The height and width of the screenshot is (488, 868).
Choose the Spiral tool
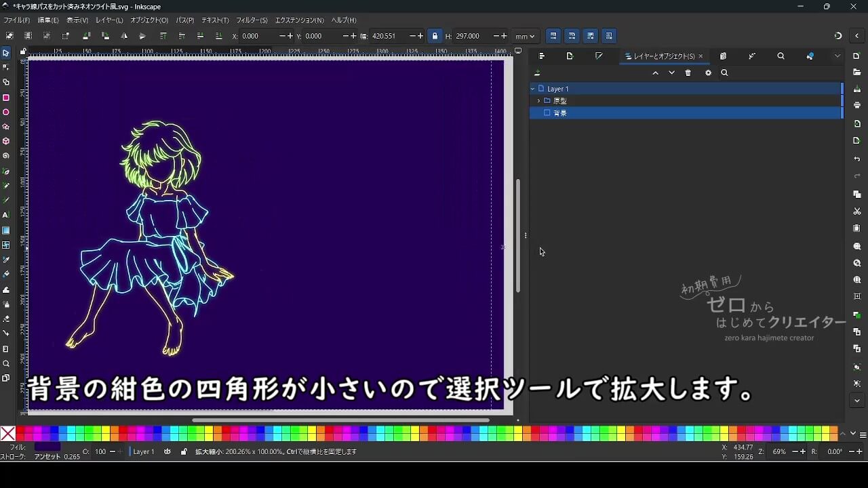coord(6,156)
